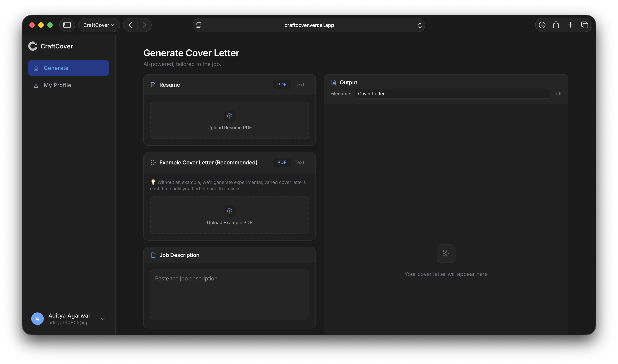This screenshot has height=364, width=618.
Task: Open Safari downloads icon
Action: pos(542,25)
